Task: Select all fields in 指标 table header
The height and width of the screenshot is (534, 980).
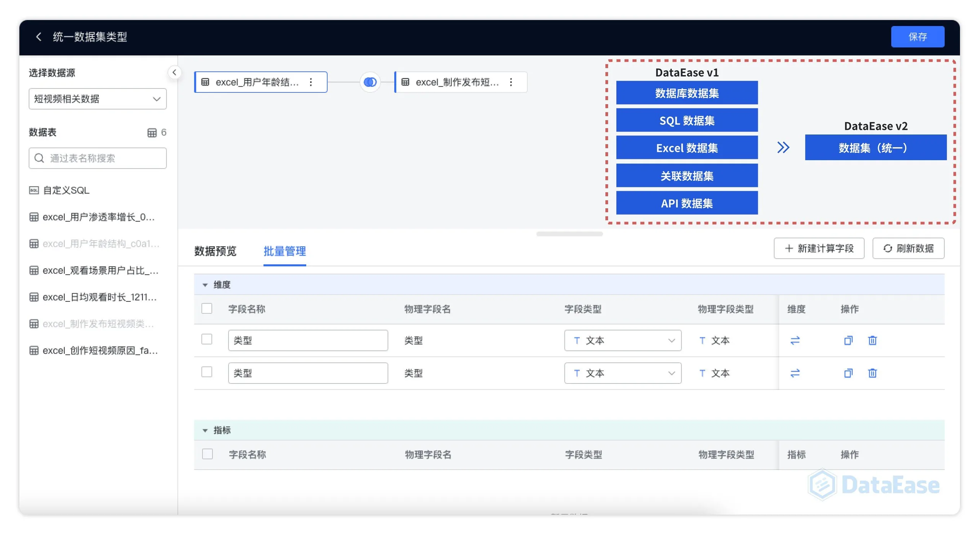Action: point(207,454)
